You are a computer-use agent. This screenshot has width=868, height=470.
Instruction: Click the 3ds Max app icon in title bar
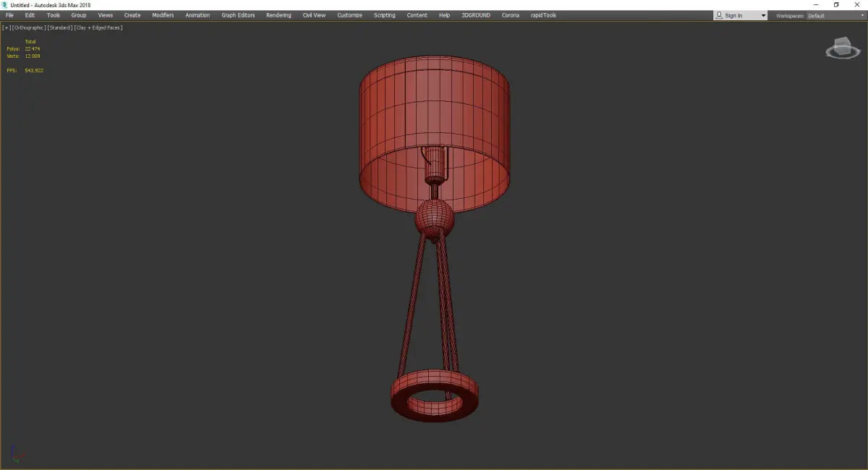(x=5, y=5)
